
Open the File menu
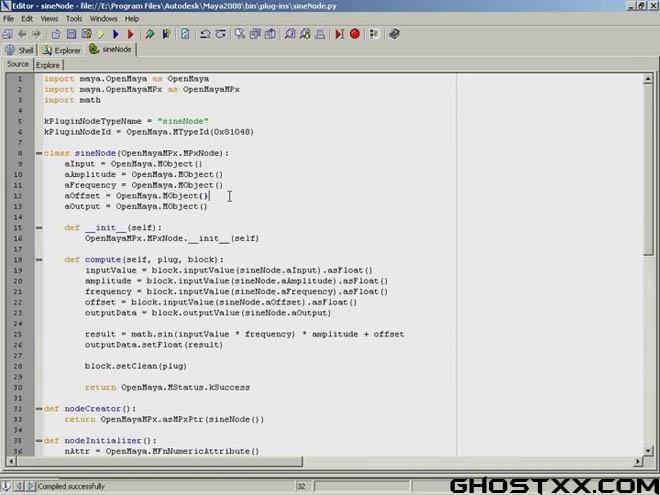pos(8,19)
